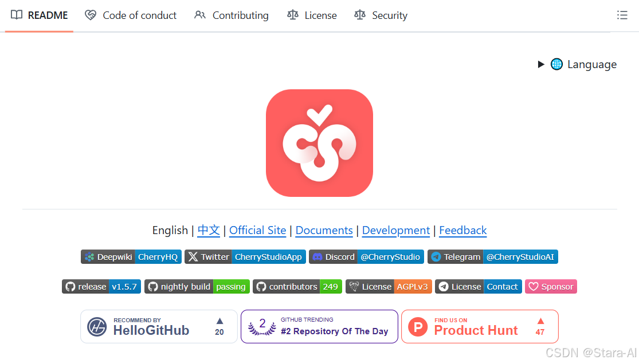Open the Telegram @CherryStudioAI badge
639x364 pixels.
pos(493,257)
